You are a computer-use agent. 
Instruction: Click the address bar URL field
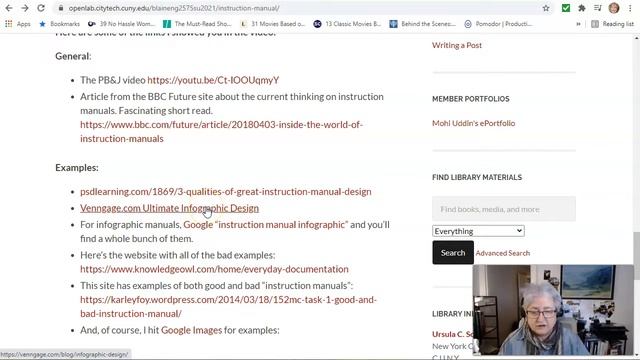(x=302, y=8)
